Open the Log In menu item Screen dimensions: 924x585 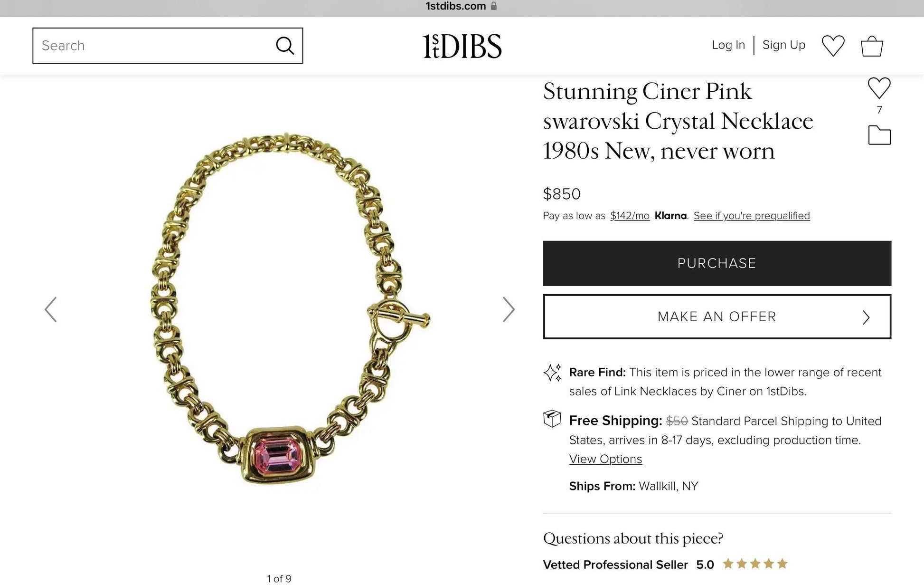(x=728, y=45)
